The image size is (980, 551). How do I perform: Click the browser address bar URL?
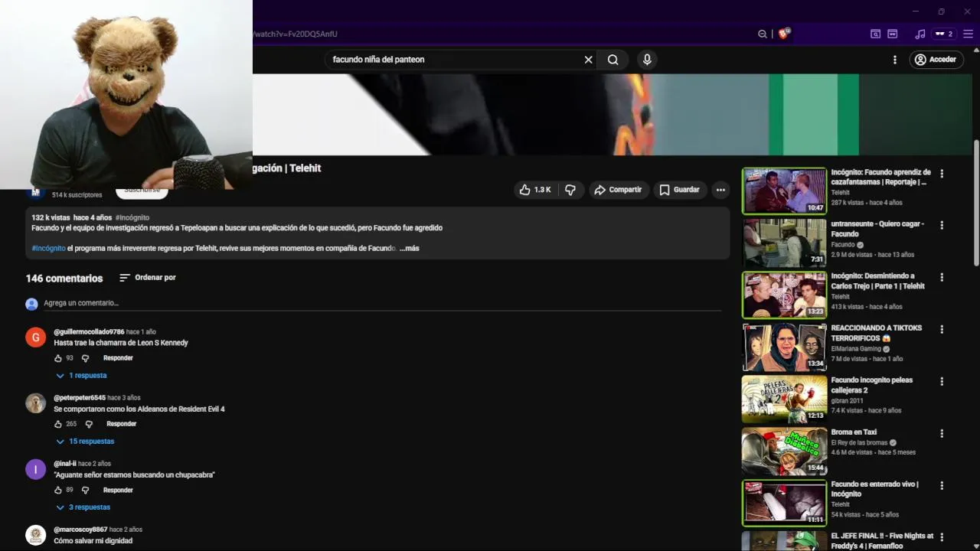coord(296,34)
